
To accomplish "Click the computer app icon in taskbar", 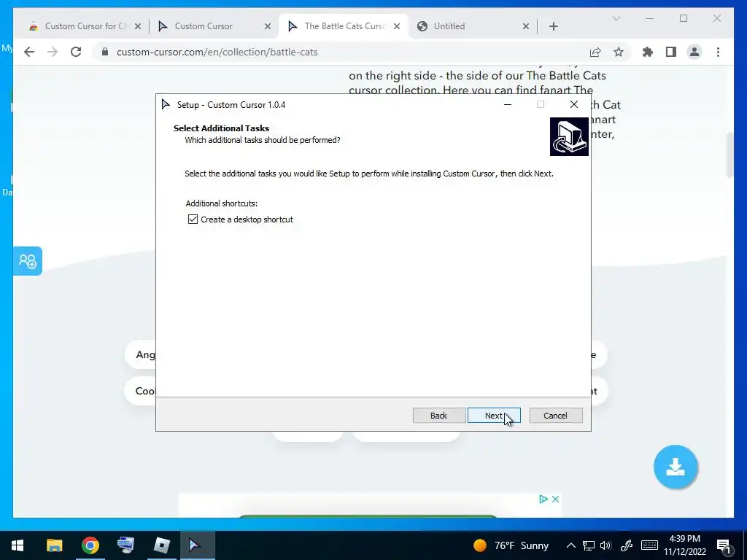I will pyautogui.click(x=125, y=545).
